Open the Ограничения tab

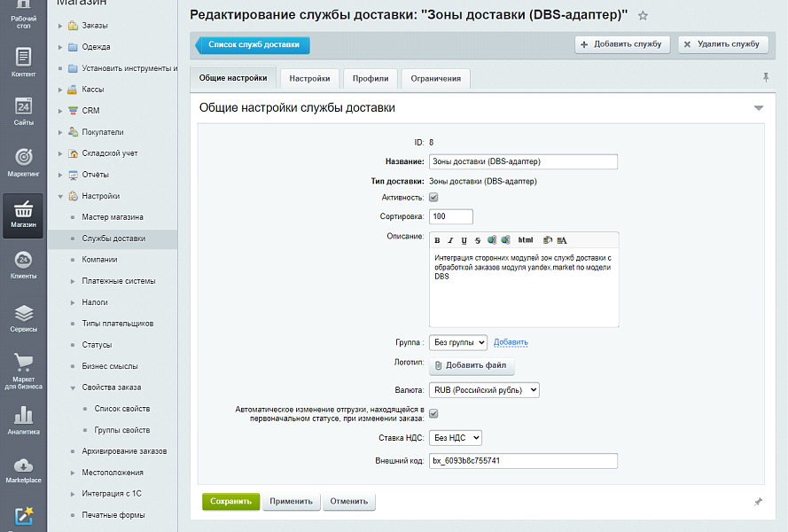point(435,78)
